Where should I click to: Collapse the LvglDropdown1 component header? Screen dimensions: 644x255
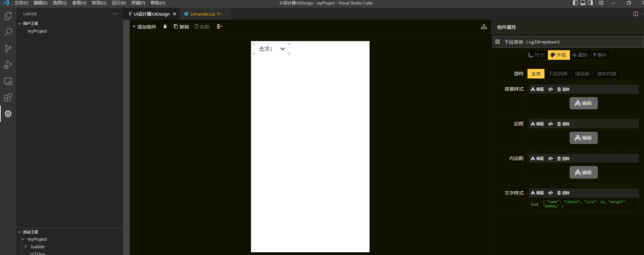[x=498, y=42]
